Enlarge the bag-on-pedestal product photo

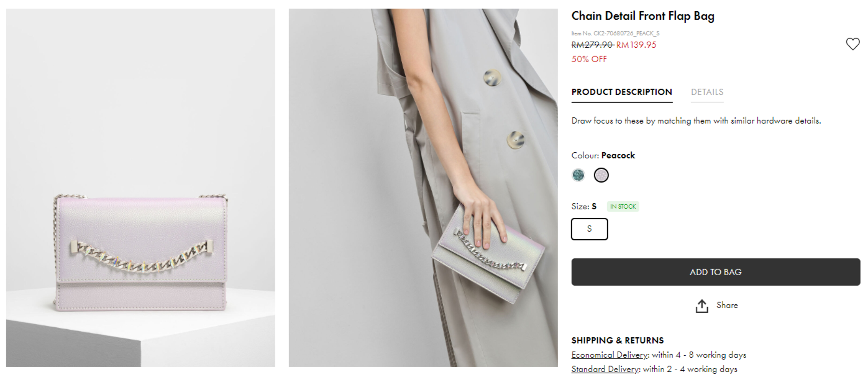tap(140, 188)
